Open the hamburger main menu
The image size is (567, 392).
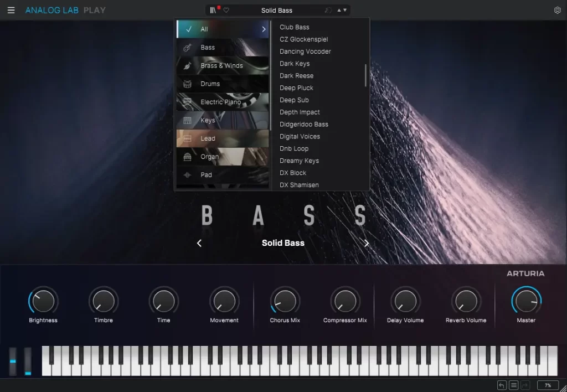(x=11, y=10)
